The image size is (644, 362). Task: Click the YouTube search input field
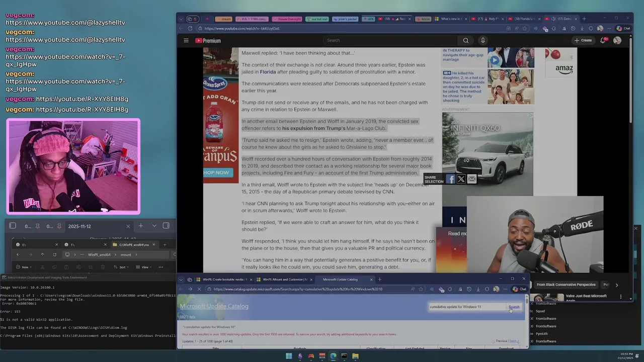click(390, 40)
